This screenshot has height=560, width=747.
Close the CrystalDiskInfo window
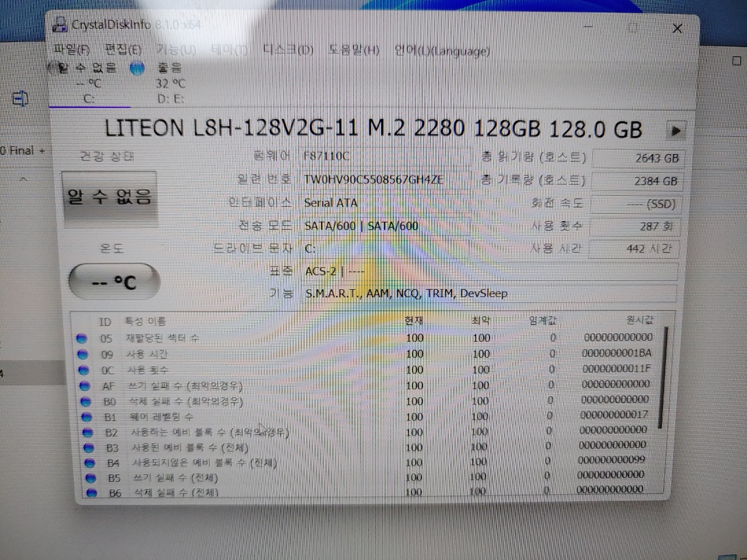(677, 28)
